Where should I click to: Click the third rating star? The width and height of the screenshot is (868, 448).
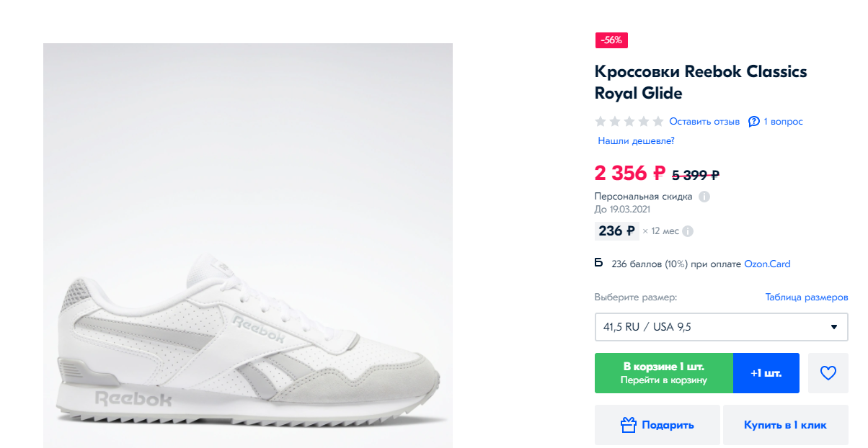coord(629,122)
